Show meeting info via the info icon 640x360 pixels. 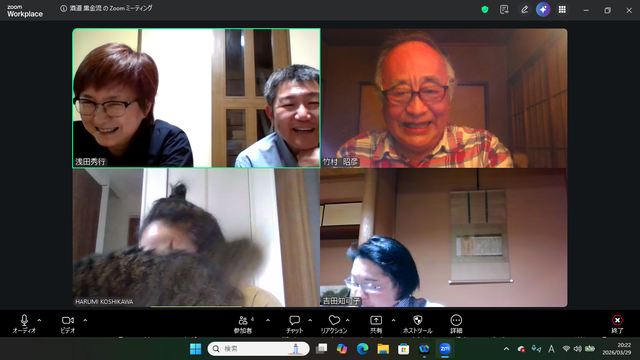pos(63,9)
